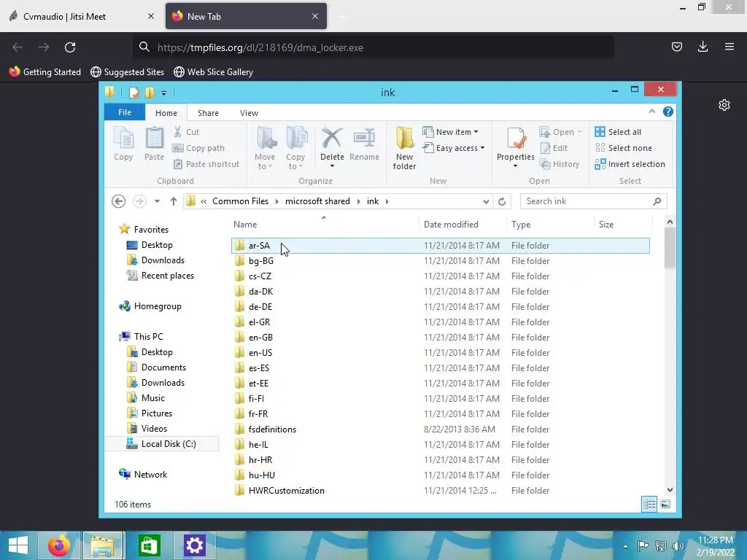747x560 pixels.
Task: Click Select none in the ribbon
Action: [623, 148]
